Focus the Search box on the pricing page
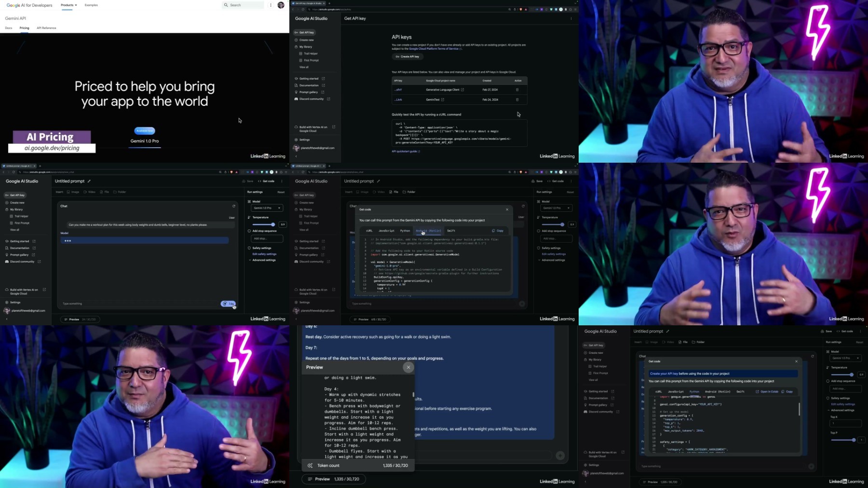868x488 pixels. click(x=243, y=5)
